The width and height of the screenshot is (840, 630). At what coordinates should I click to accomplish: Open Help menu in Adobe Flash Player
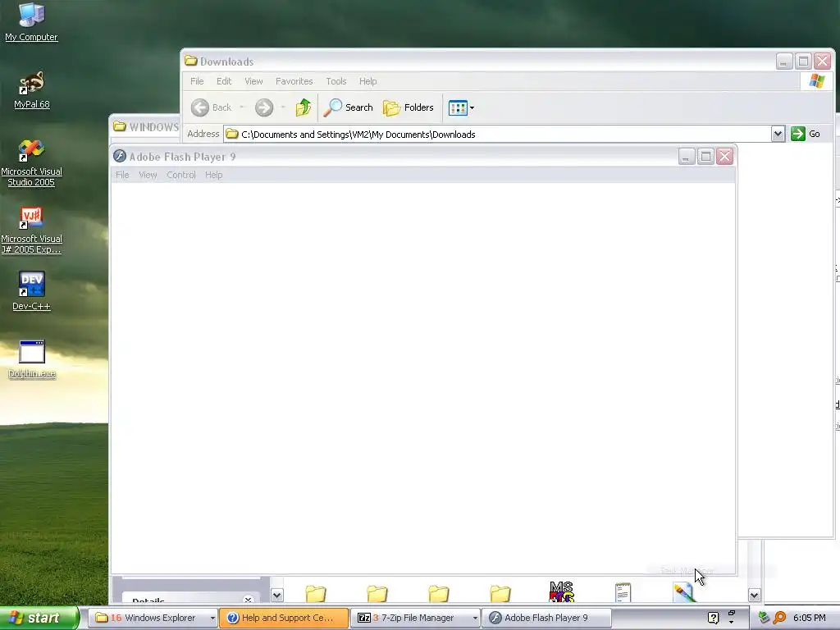(x=213, y=175)
